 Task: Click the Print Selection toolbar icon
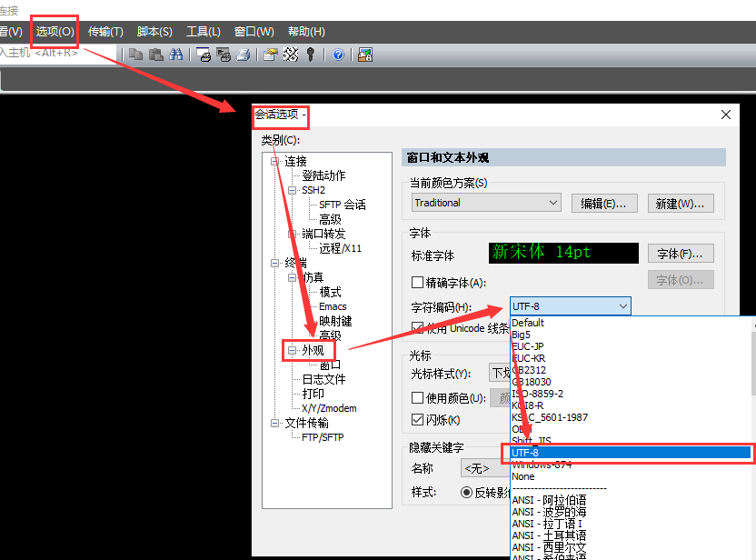point(224,55)
